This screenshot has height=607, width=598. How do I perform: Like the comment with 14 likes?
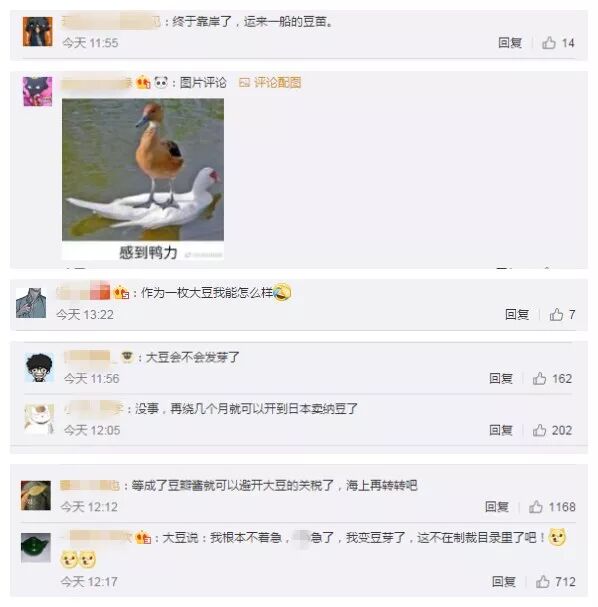pos(549,43)
